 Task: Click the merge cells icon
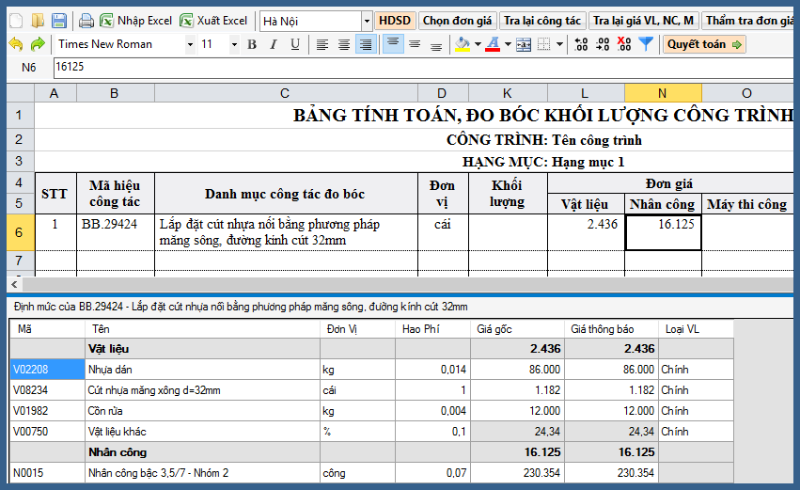pyautogui.click(x=523, y=44)
